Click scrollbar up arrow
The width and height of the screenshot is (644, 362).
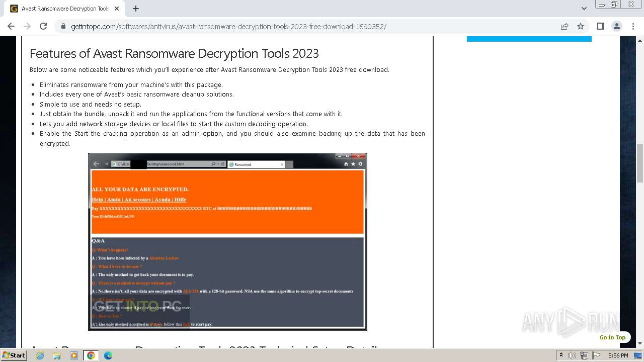640,40
